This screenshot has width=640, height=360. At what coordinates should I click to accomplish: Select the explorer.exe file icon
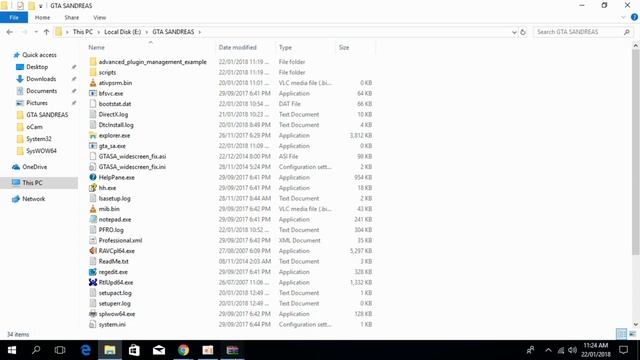[93, 136]
